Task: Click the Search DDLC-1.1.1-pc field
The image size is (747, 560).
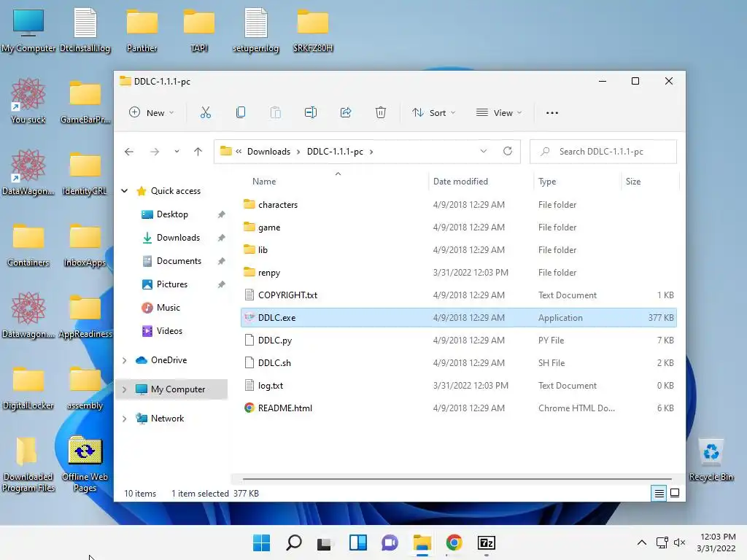Action: pos(603,152)
